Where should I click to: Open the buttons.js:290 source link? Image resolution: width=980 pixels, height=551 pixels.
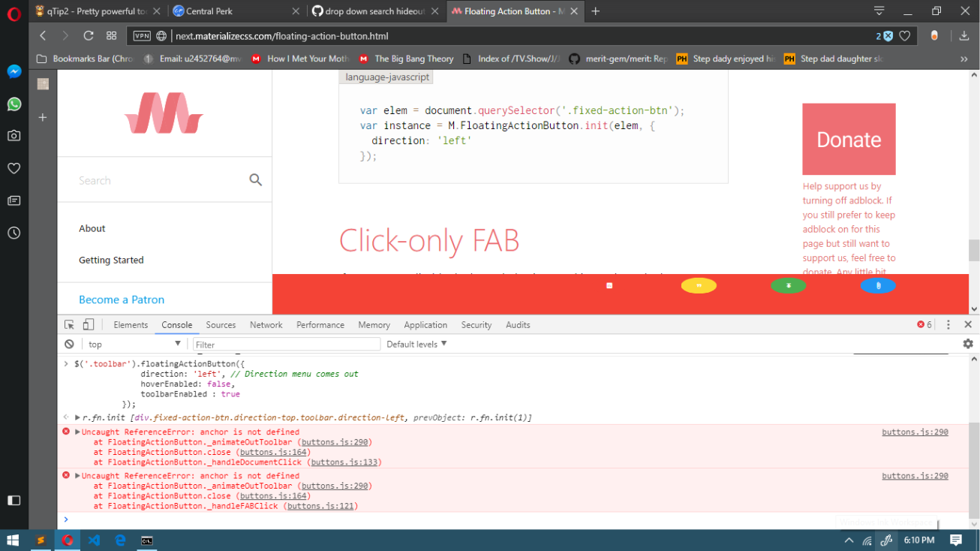tap(914, 431)
